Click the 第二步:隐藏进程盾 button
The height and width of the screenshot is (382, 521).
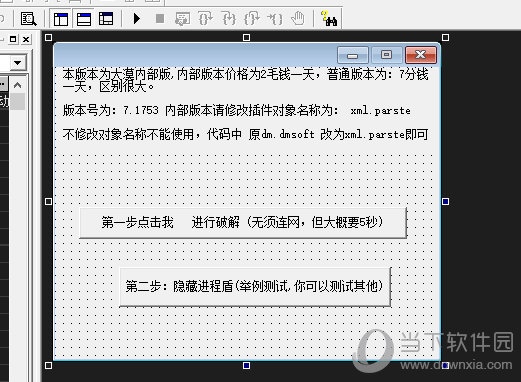(x=255, y=286)
